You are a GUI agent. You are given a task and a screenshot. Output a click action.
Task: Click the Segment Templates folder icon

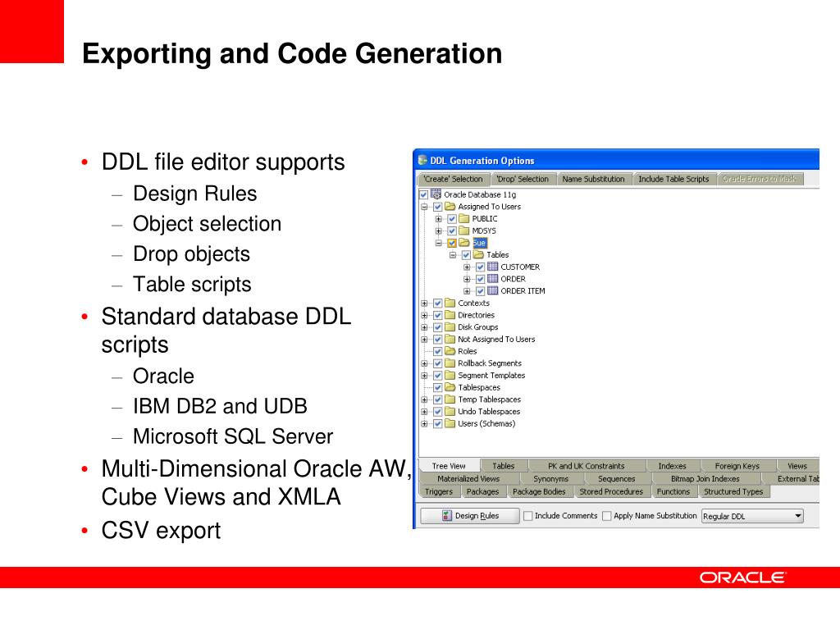[x=450, y=375]
